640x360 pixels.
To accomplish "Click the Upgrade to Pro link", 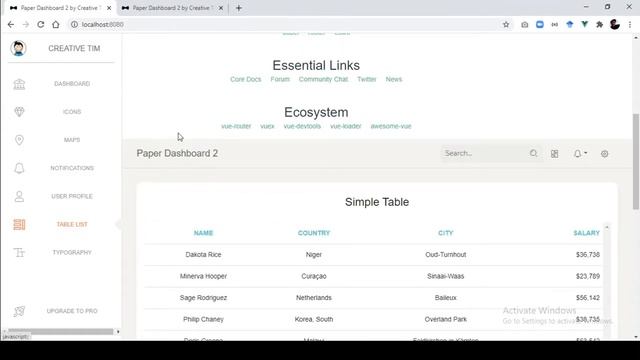I will 72,311.
